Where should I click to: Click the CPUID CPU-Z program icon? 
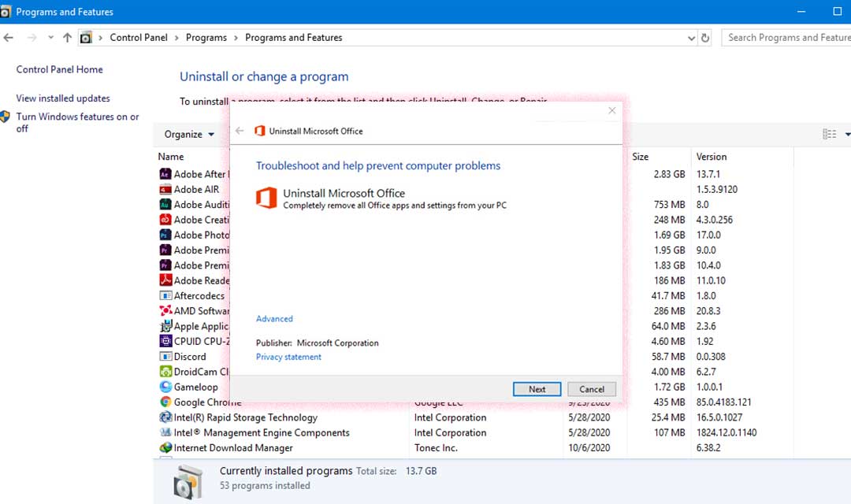coord(165,341)
